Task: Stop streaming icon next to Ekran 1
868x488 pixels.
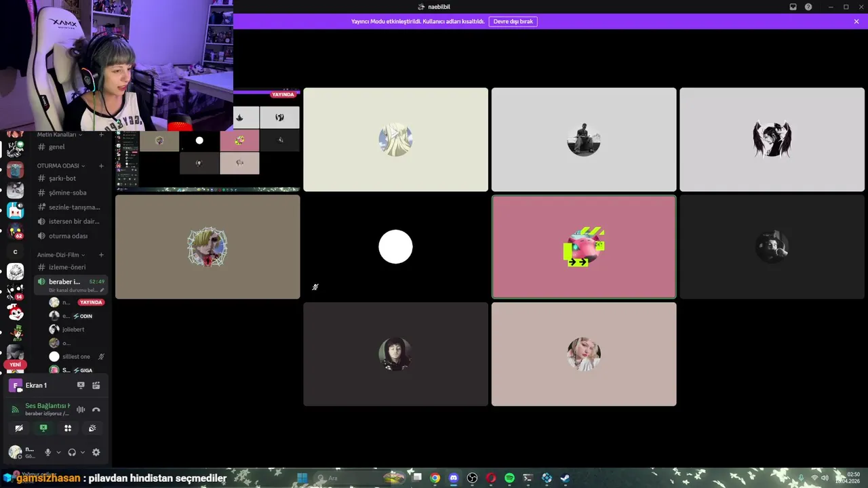Action: (x=81, y=385)
